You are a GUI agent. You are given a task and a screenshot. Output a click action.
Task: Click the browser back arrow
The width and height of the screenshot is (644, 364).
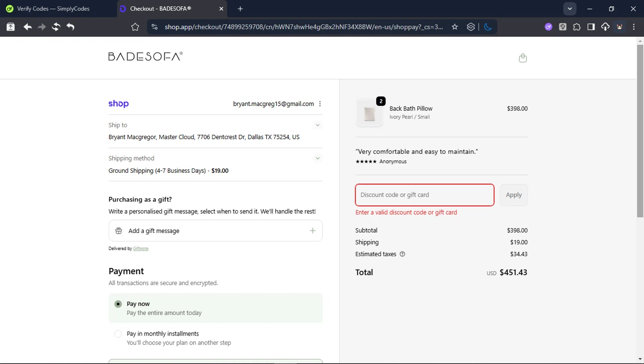point(27,27)
